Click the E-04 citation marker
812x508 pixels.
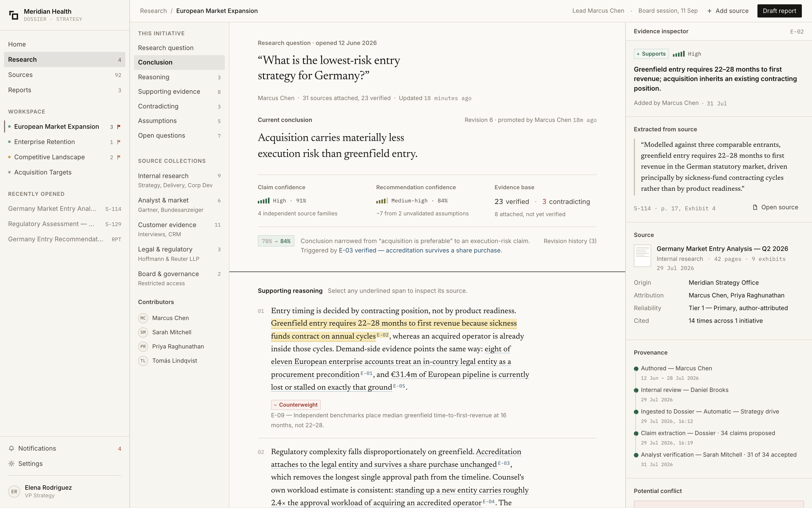coord(488,501)
